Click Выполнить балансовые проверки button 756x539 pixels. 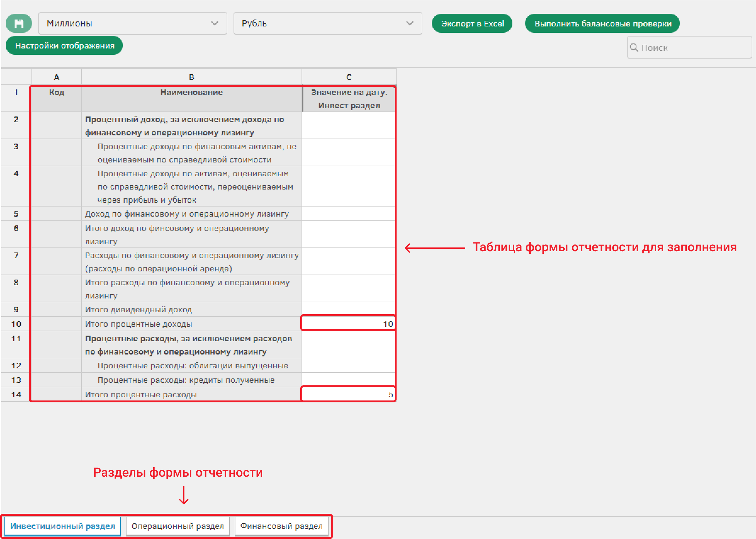coord(602,23)
